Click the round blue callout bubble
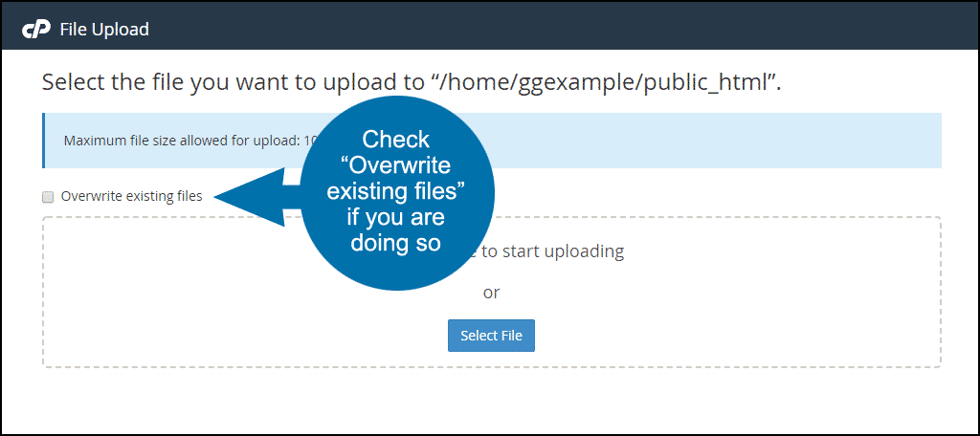The width and height of the screenshot is (980, 436). pyautogui.click(x=397, y=193)
